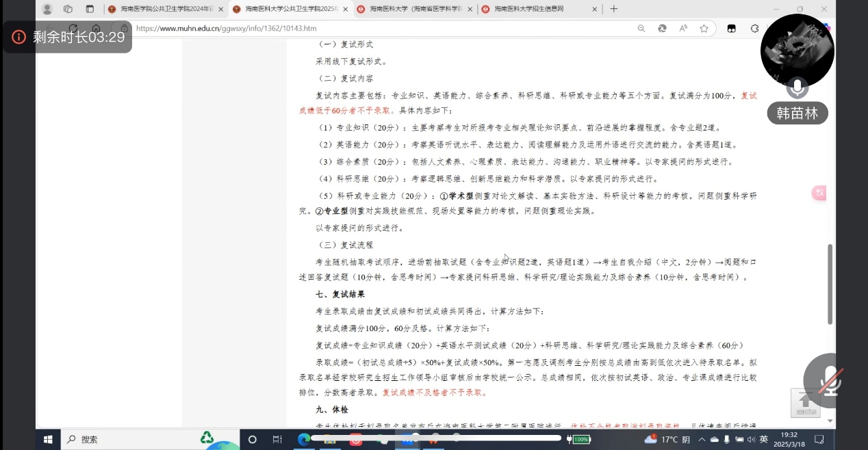The height and width of the screenshot is (450, 868).
Task: Open the Windows Start menu
Action: pyautogui.click(x=49, y=440)
